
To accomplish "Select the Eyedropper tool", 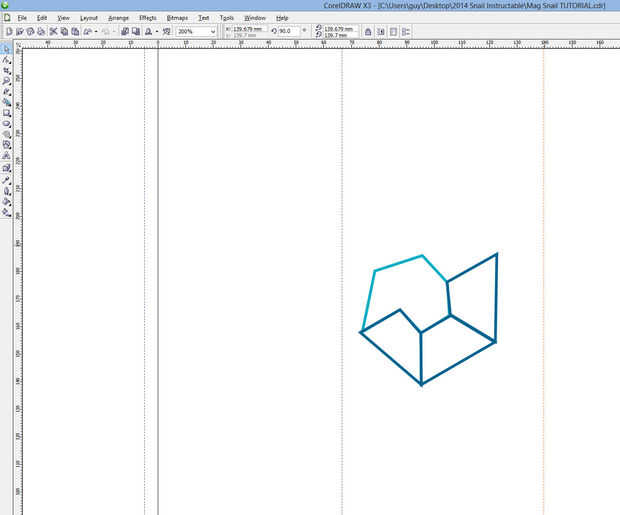I will coord(6,180).
